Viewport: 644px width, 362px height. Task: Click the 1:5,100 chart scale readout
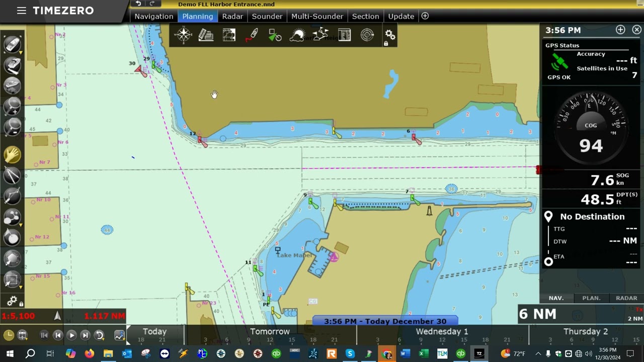[x=18, y=316]
